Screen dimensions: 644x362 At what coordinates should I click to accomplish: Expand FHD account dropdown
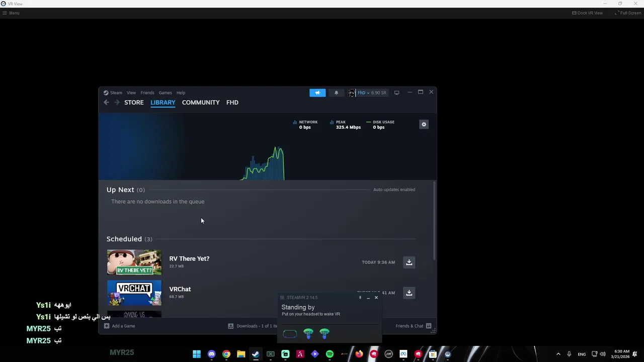367,93
